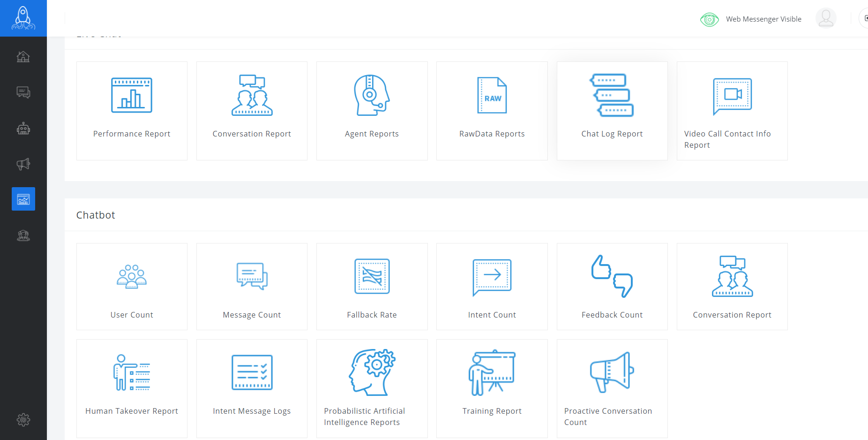868x440 pixels.
Task: Open the user profile avatar
Action: point(826,18)
